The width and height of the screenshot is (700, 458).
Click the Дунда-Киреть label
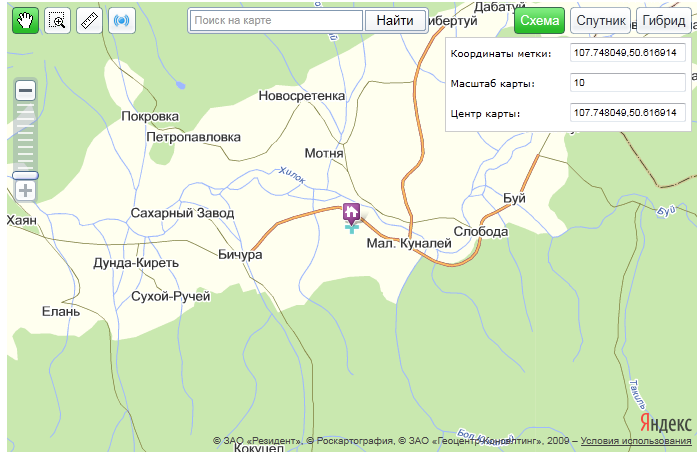(136, 263)
